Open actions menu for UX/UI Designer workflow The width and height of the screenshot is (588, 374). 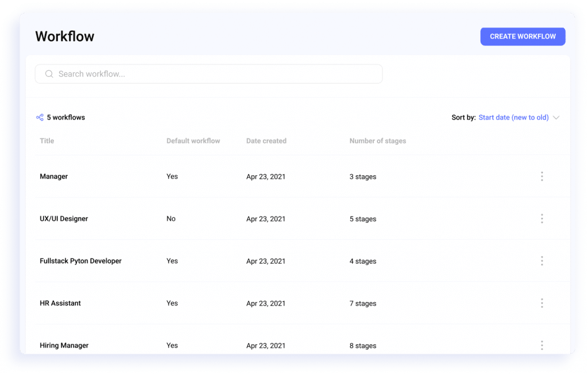point(542,218)
